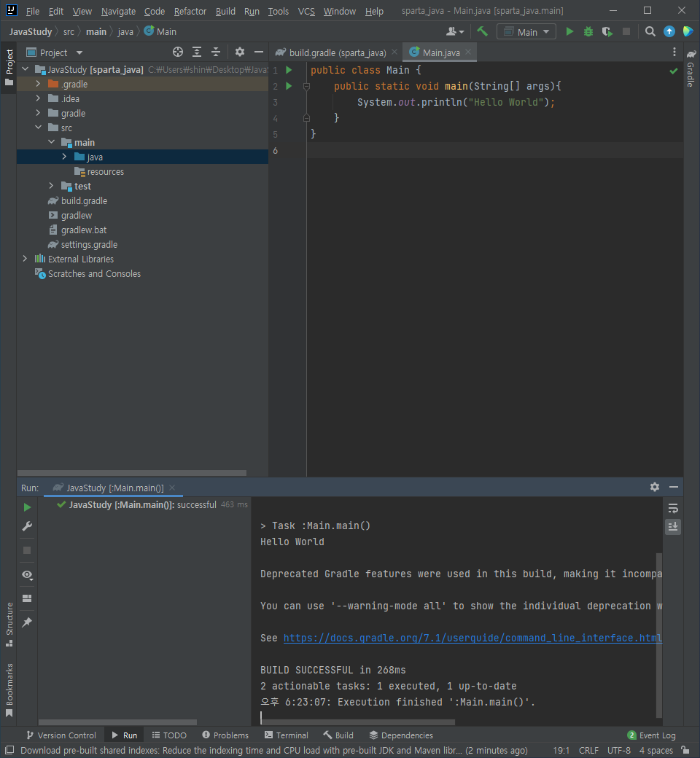Open the Refactor menu
The width and height of the screenshot is (700, 758).
[190, 11]
